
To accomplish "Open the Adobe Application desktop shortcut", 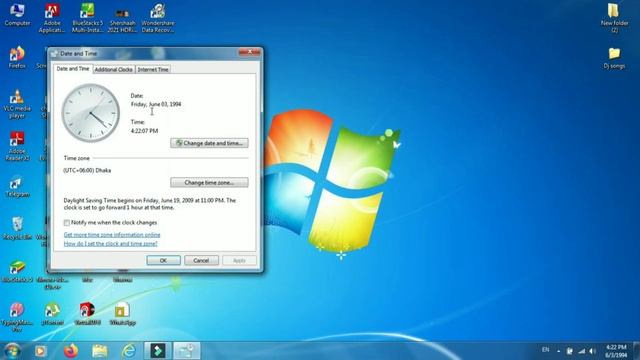I will (x=52, y=18).
